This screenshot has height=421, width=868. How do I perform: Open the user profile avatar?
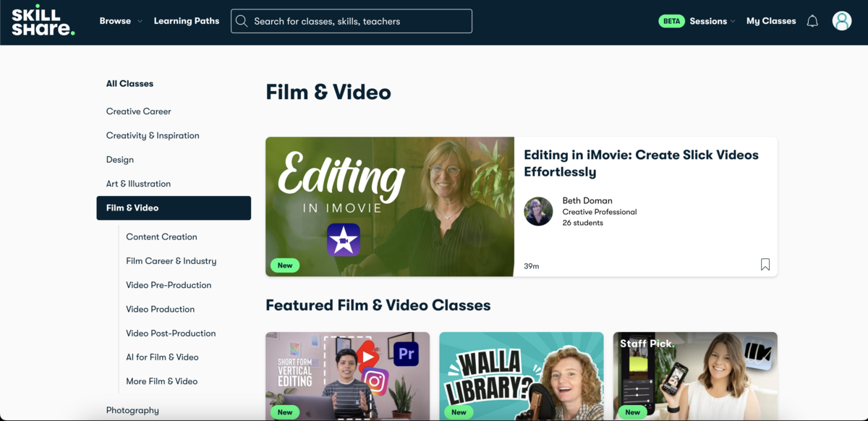click(x=842, y=21)
